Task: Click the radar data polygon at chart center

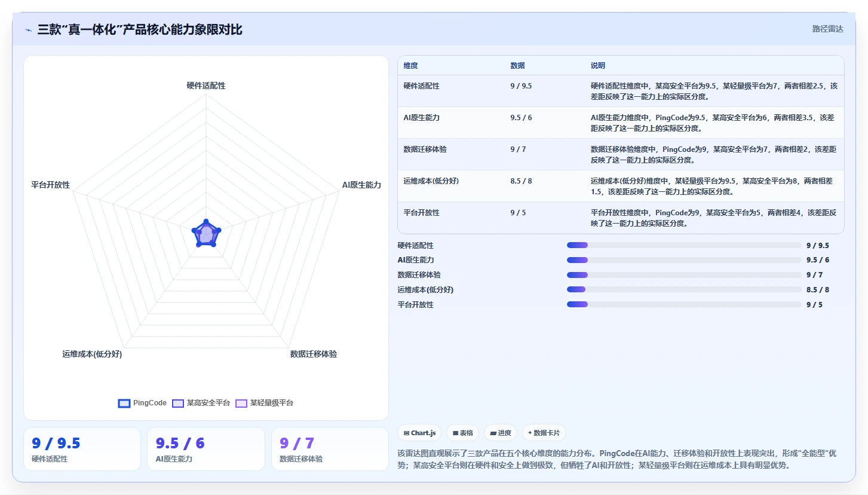Action: [x=206, y=234]
